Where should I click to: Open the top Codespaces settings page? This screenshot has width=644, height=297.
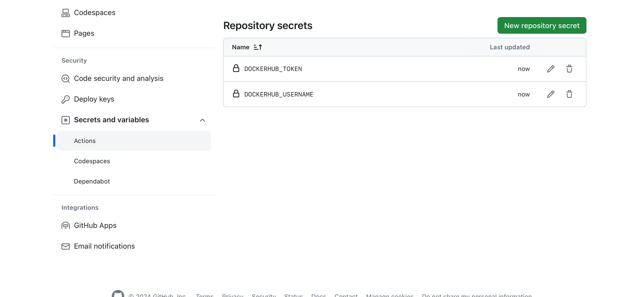[x=95, y=13]
